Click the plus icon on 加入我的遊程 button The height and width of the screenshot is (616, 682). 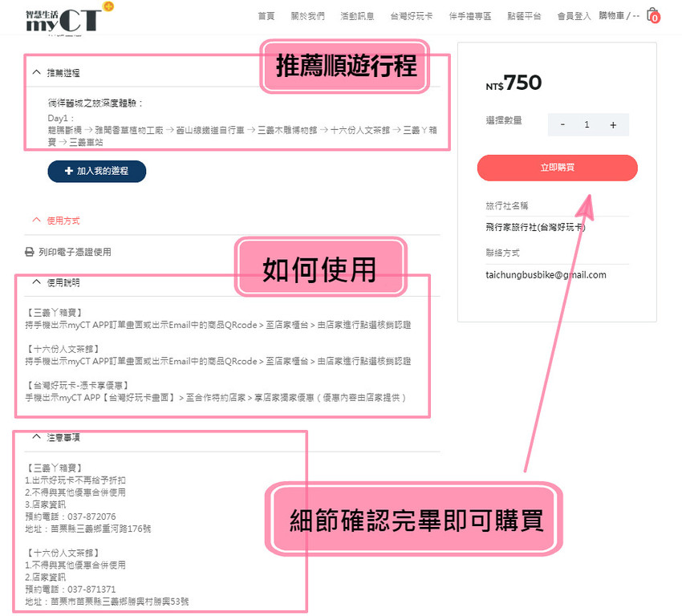(x=68, y=171)
